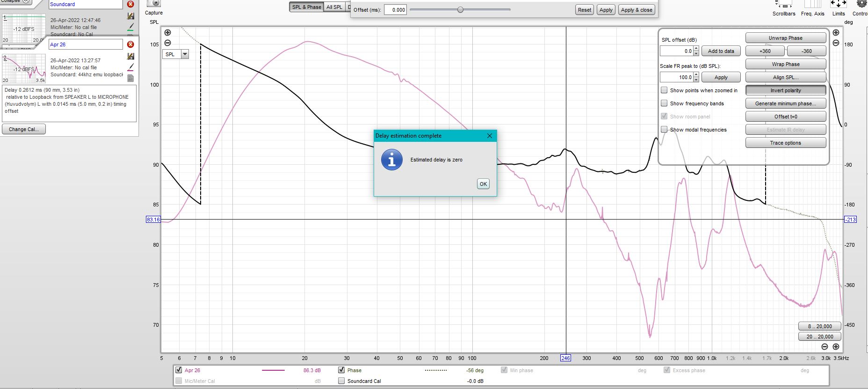
Task: Switch to SPL & Phase tab
Action: tap(306, 7)
